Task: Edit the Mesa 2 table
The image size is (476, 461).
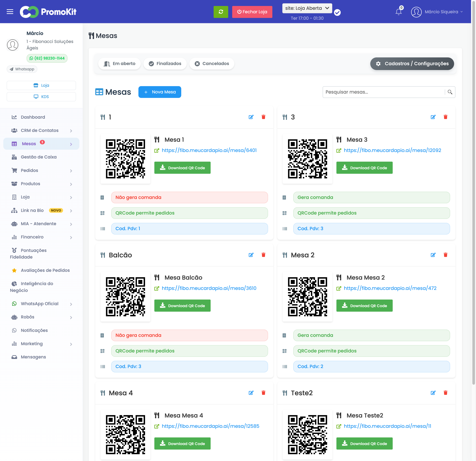Action: pyautogui.click(x=433, y=255)
